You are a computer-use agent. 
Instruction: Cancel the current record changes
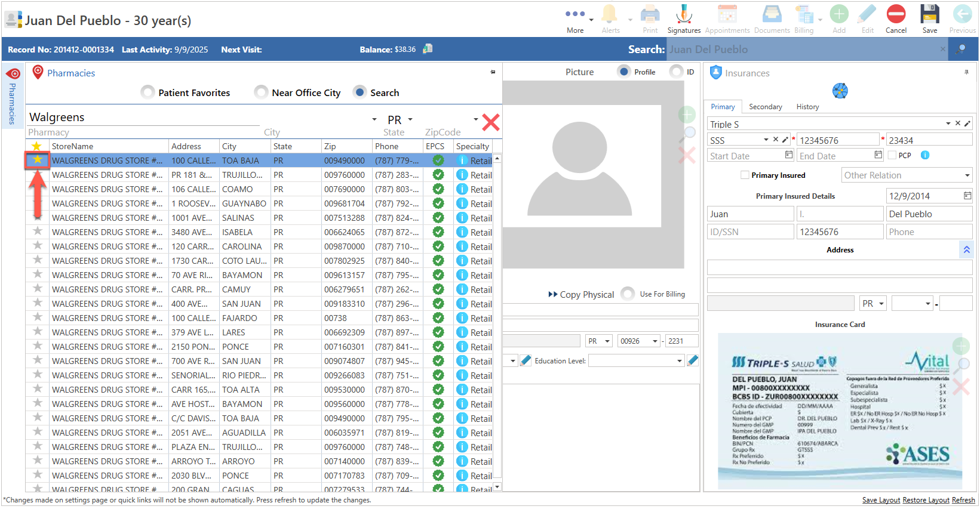896,19
